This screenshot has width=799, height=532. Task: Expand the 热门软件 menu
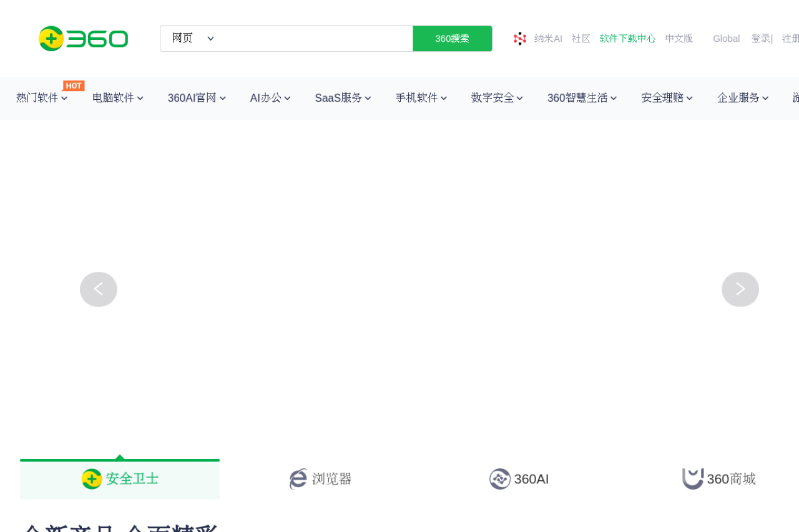coord(41,98)
